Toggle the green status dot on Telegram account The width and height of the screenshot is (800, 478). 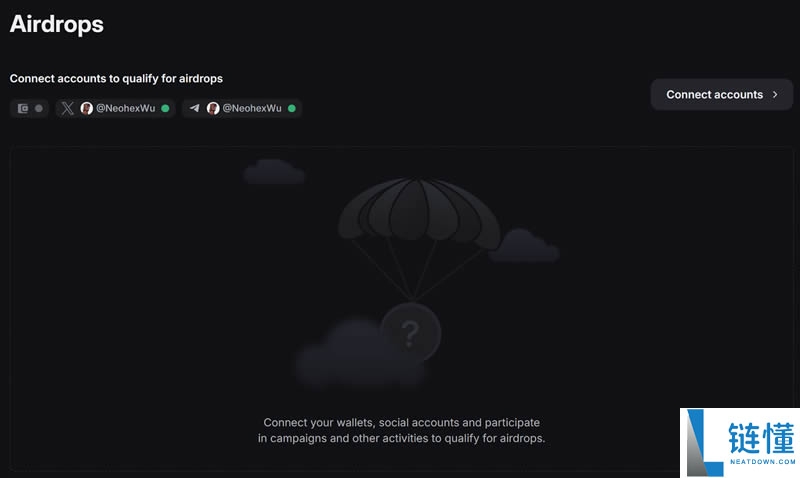click(292, 108)
